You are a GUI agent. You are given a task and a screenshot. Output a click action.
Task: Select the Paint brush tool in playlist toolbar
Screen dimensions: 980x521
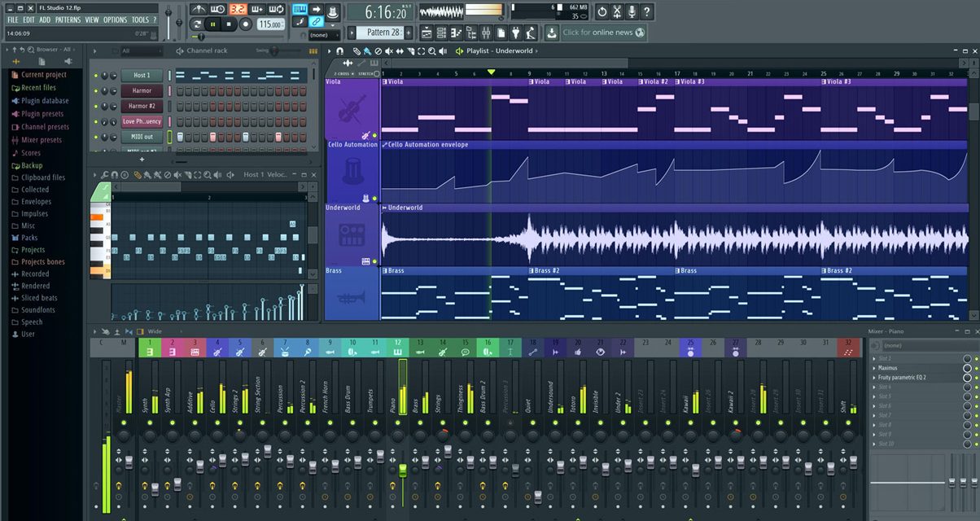click(366, 50)
